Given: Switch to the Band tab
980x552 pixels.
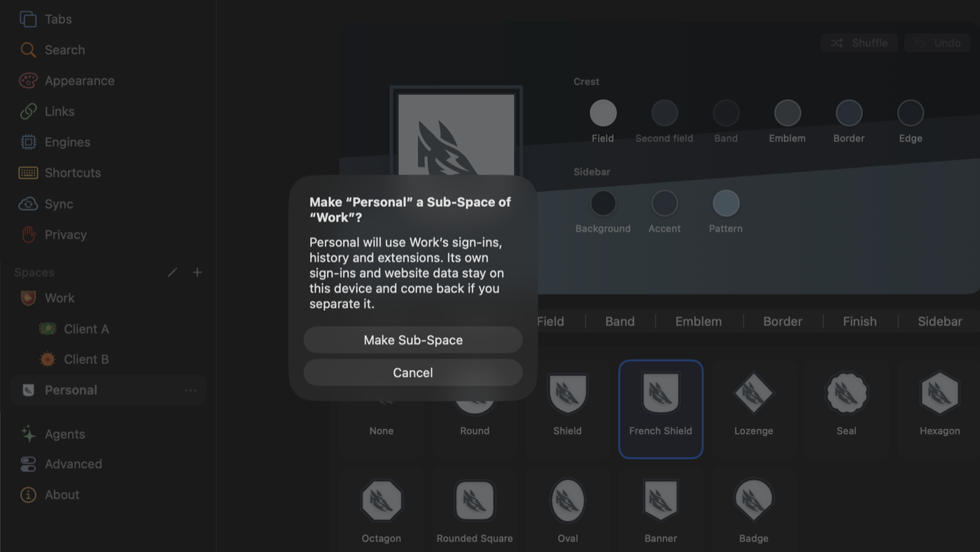Looking at the screenshot, I should (x=619, y=321).
